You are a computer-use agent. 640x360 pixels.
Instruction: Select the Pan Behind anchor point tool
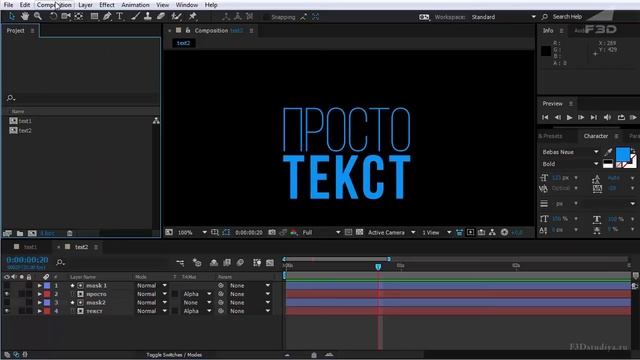79,16
